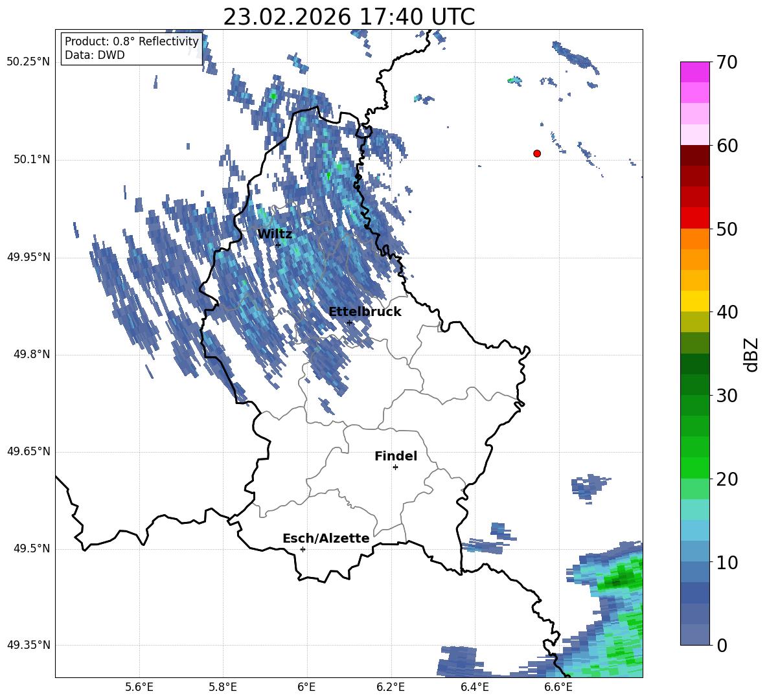This screenshot has height=700, width=767.
Task: Click the 20 colorbar tick label
Action: [x=727, y=479]
